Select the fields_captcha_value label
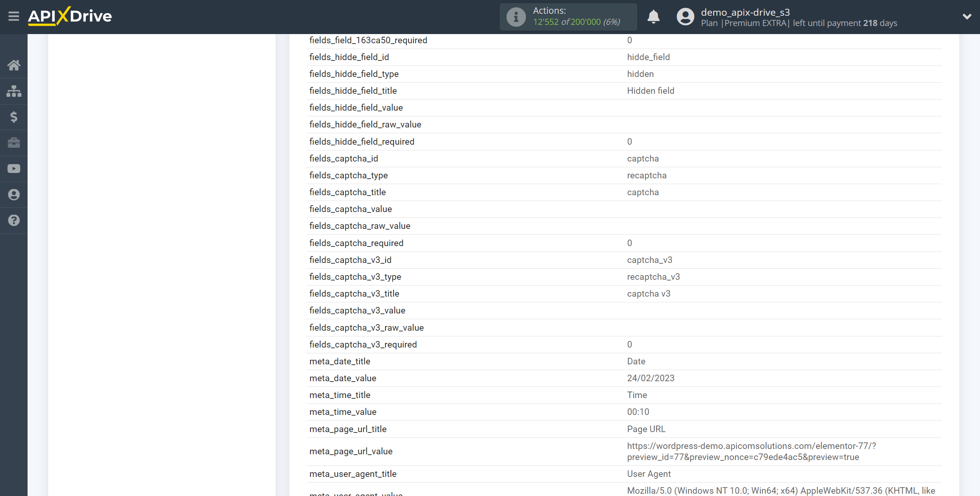 [x=351, y=209]
